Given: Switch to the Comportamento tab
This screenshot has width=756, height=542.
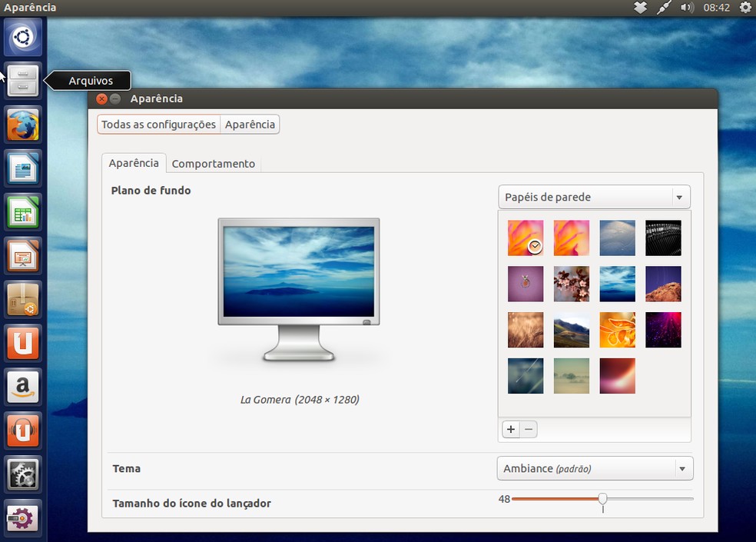Looking at the screenshot, I should pos(213,163).
